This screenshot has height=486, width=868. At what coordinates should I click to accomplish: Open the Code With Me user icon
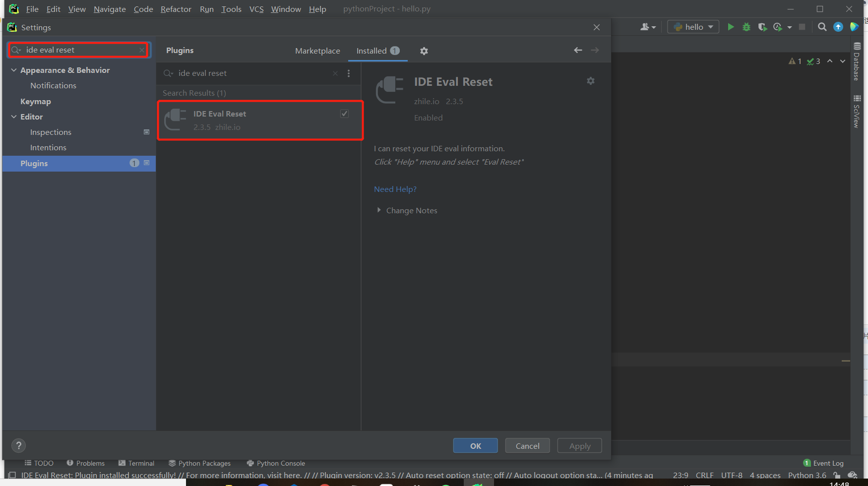[x=648, y=27]
